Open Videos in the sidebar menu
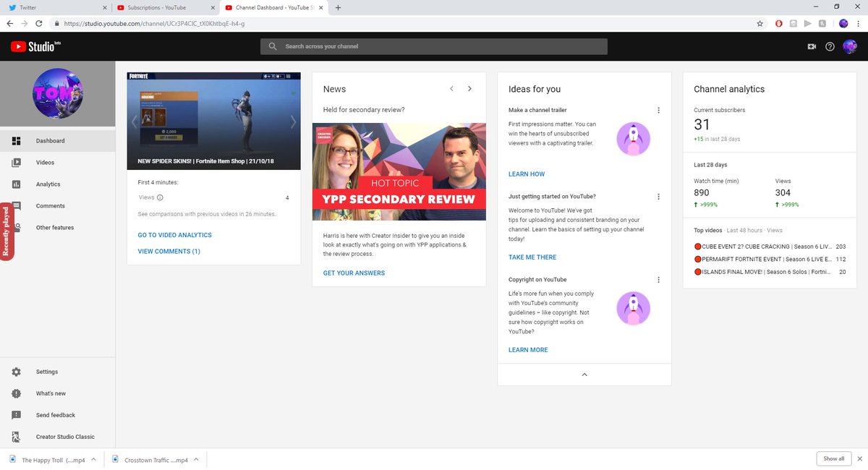This screenshot has height=470, width=868. 58,163
